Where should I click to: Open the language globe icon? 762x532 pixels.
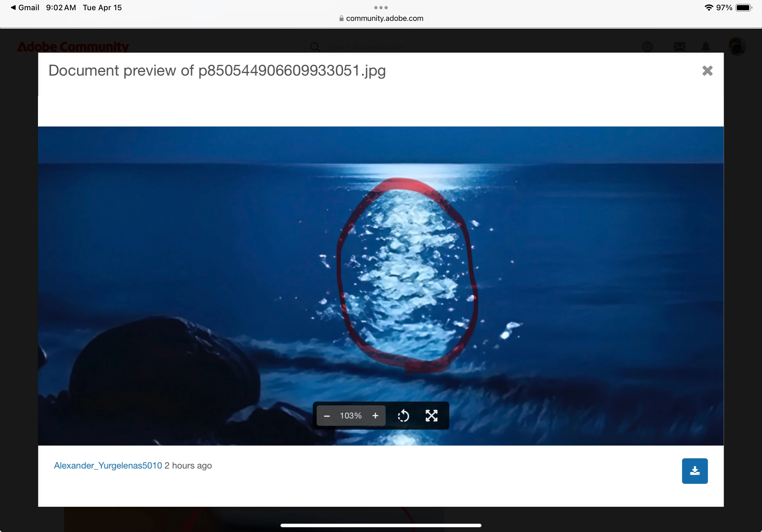(647, 47)
